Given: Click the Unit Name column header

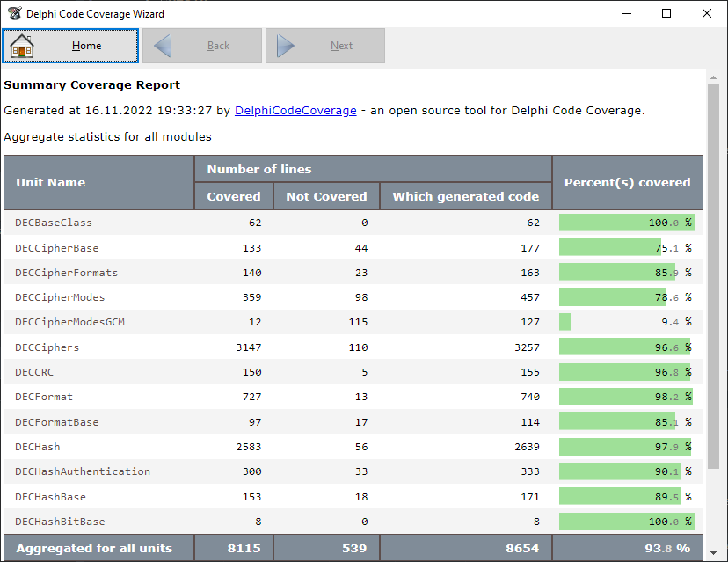Looking at the screenshot, I should pyautogui.click(x=51, y=183).
